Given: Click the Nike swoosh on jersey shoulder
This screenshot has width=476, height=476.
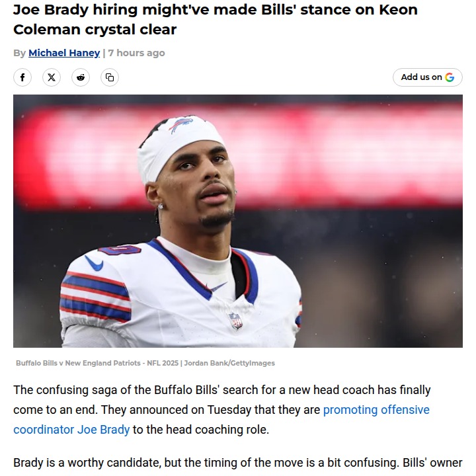Looking at the screenshot, I should [95, 263].
